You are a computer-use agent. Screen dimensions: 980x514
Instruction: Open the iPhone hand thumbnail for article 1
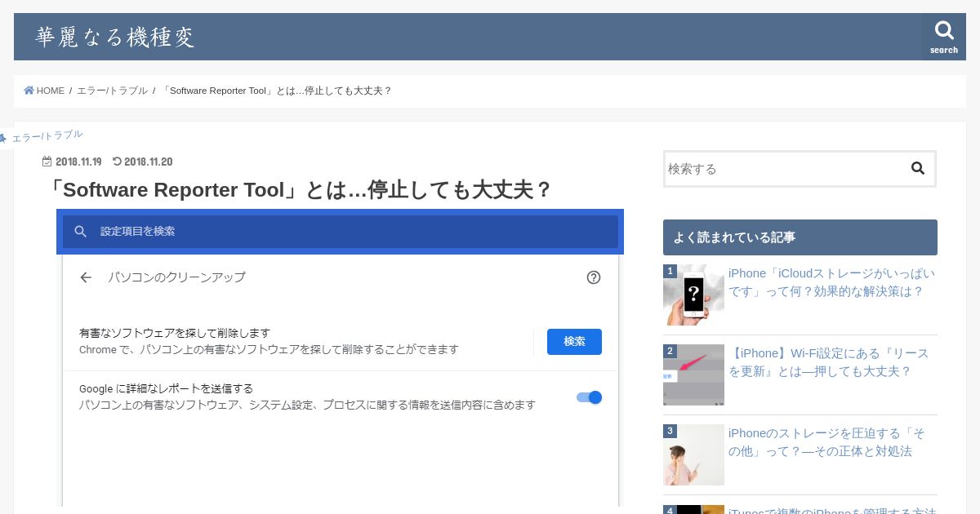coord(693,295)
